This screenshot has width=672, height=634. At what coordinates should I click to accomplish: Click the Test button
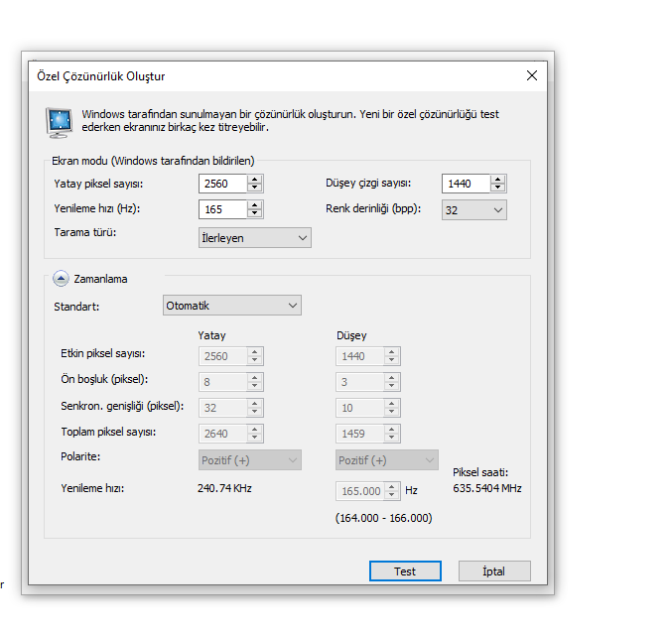405,571
